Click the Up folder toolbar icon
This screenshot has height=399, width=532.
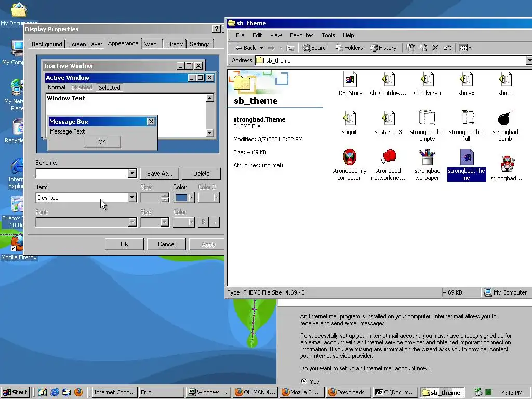[x=290, y=48]
